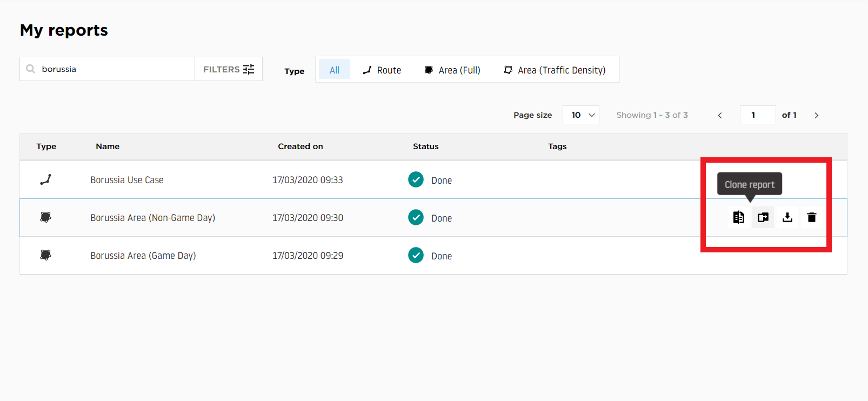This screenshot has height=401, width=868.
Task: Open the FILTERS panel
Action: [229, 69]
